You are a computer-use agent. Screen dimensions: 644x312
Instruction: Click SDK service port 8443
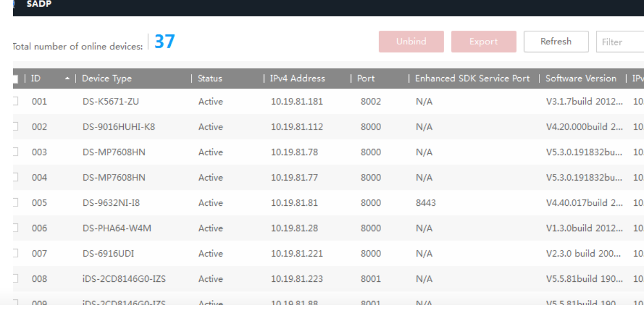(x=426, y=203)
